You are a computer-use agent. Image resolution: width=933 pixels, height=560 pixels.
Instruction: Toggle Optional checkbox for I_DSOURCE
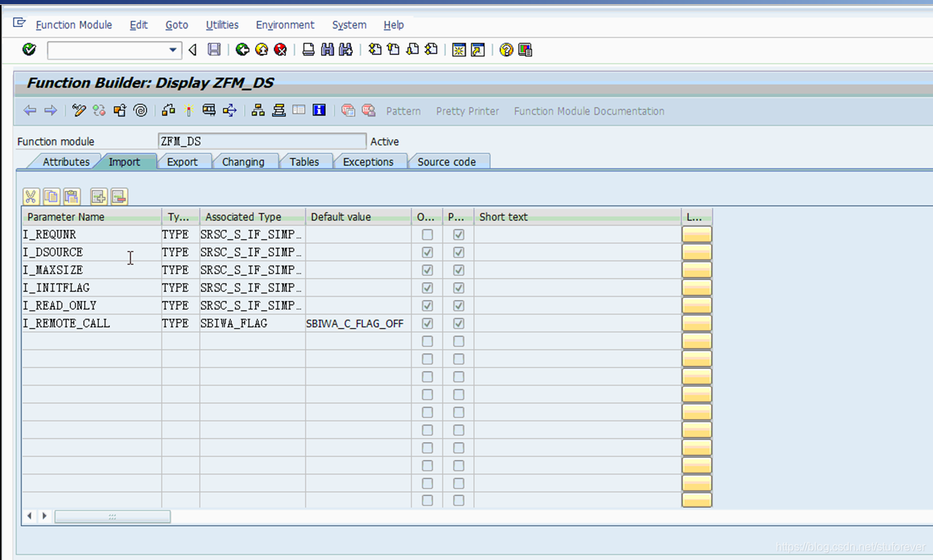click(428, 252)
